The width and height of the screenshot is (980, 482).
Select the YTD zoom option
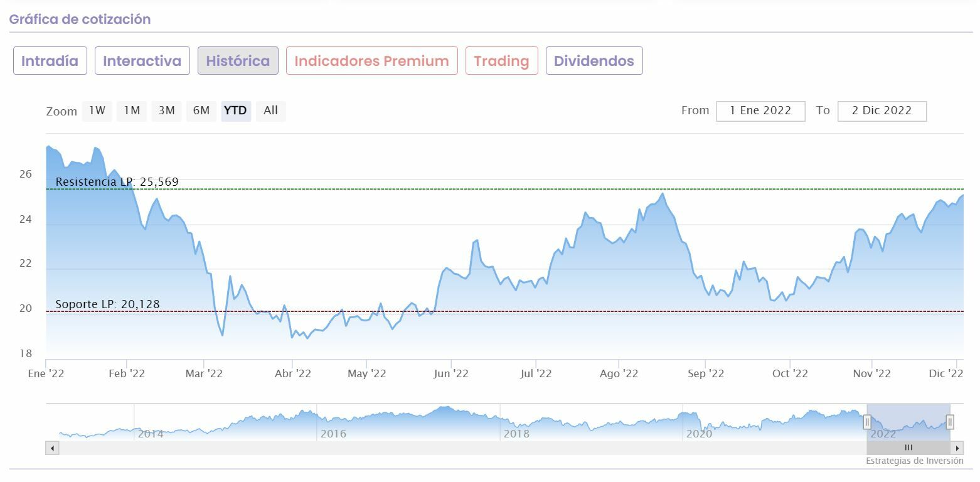pos(235,111)
